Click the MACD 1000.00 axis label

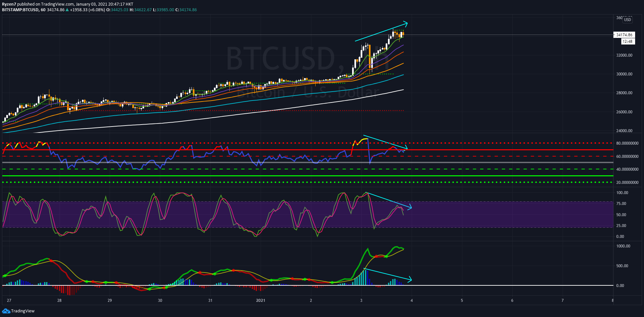tap(623, 246)
